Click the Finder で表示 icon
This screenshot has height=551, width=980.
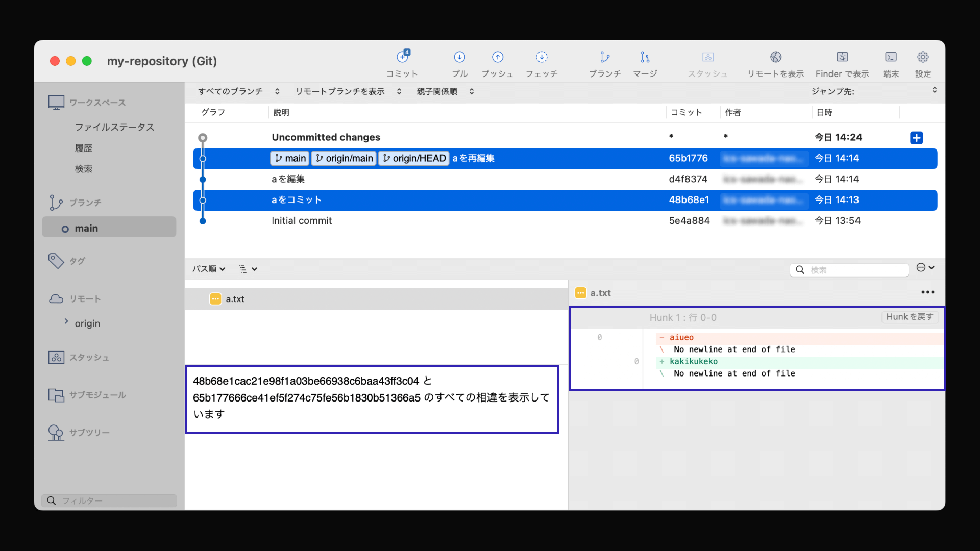coord(842,57)
